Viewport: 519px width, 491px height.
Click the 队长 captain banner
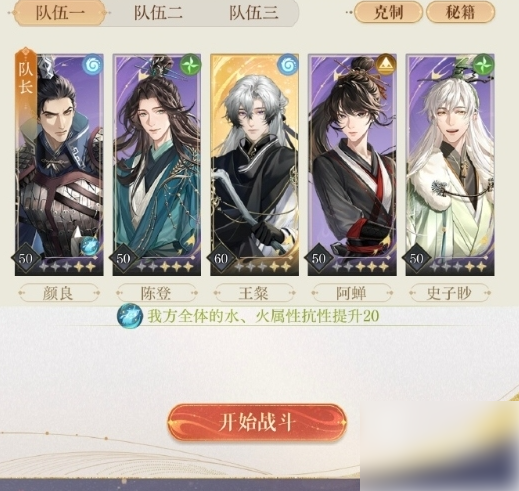tap(26, 80)
